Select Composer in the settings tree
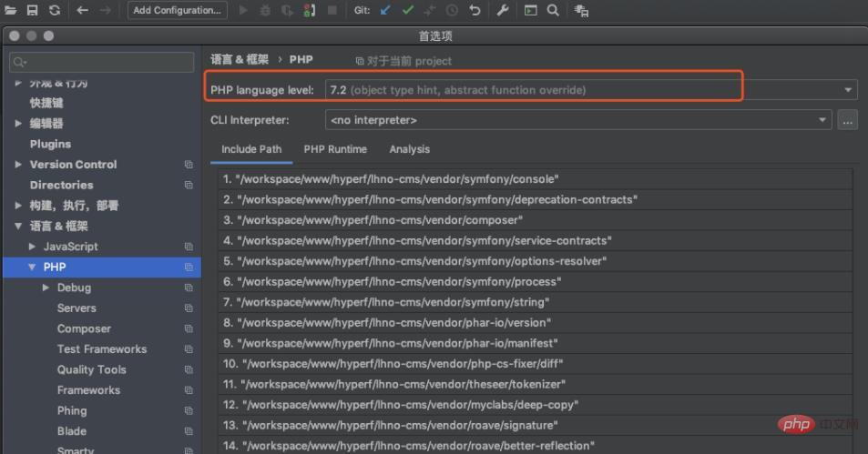868x454 pixels. pos(84,328)
